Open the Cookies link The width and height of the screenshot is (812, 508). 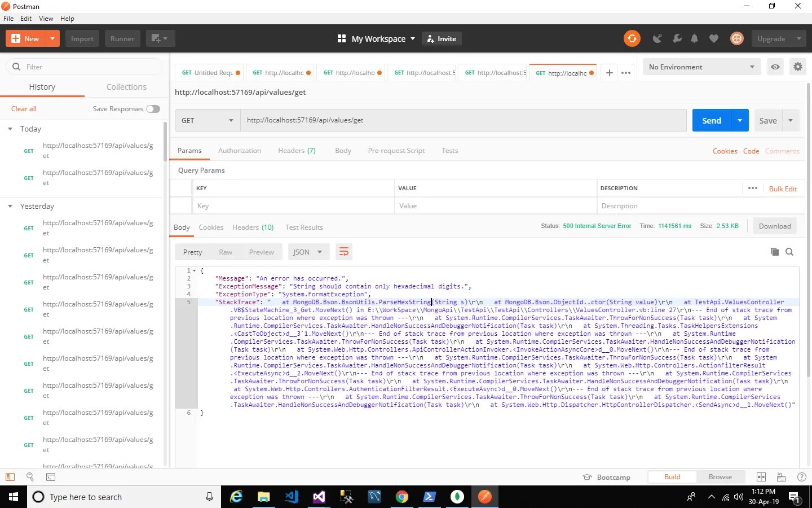(725, 151)
